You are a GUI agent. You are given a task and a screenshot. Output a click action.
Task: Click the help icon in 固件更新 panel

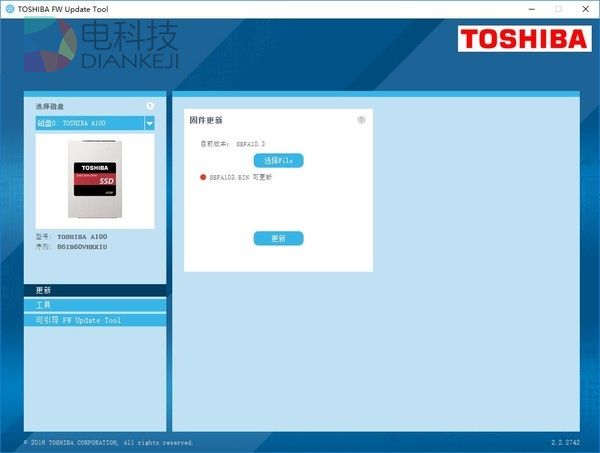coord(361,120)
